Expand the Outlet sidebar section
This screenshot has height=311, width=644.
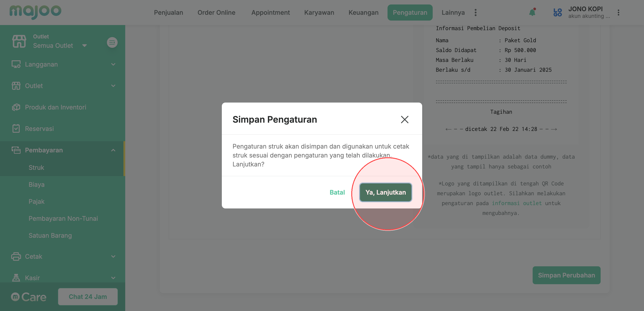(x=113, y=86)
